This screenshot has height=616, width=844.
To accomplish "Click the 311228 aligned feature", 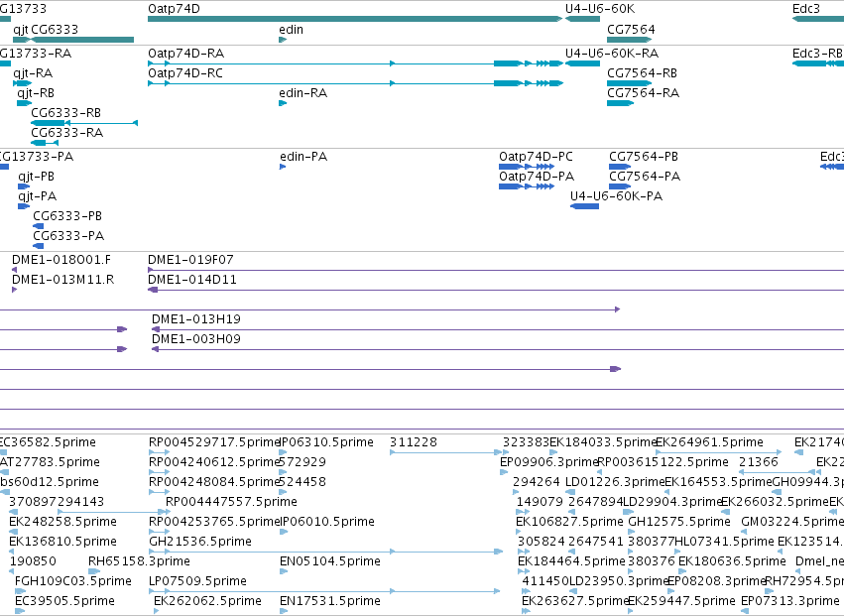I will click(446, 452).
